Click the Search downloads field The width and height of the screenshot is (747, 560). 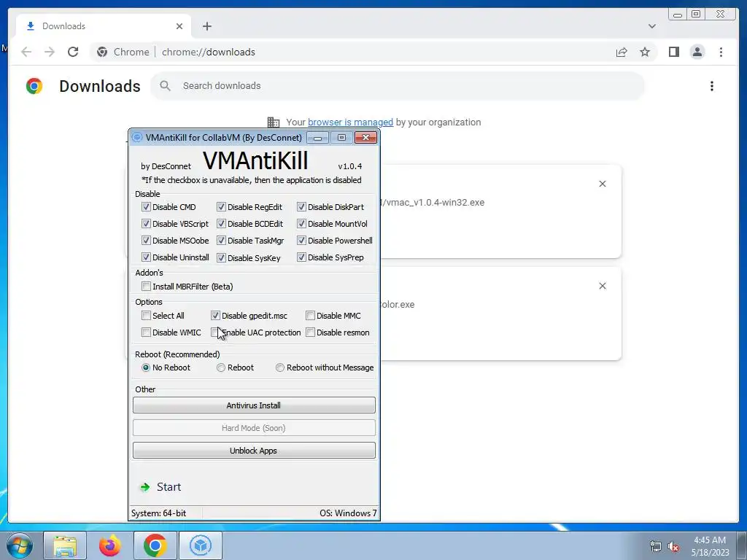[x=398, y=86]
